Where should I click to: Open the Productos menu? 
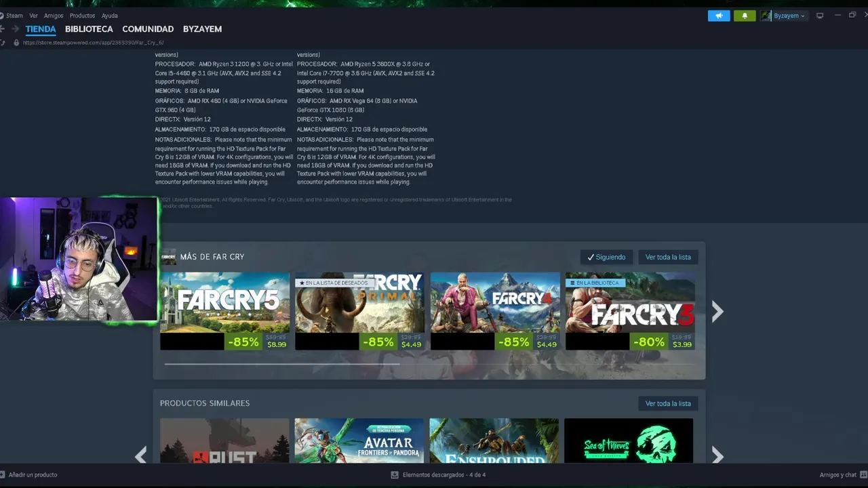pyautogui.click(x=82, y=16)
